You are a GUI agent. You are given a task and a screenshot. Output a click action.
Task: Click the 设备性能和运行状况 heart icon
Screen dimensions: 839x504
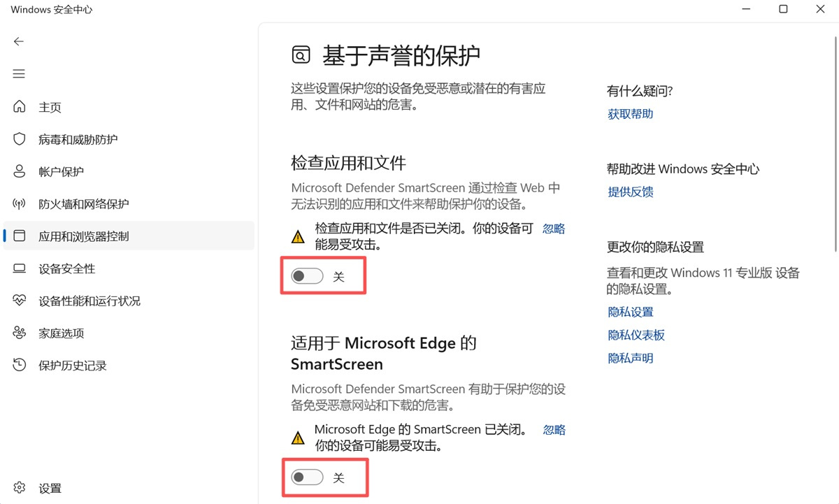[20, 301]
